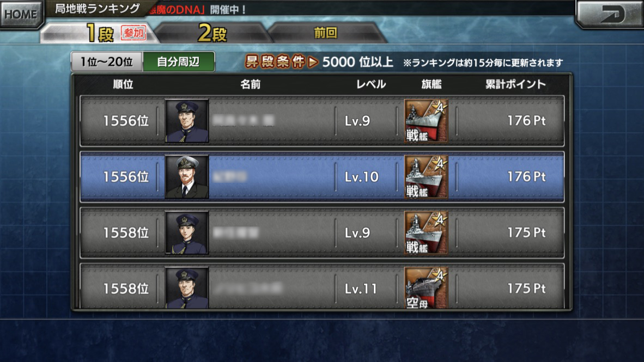Open battleship flagship icon in first row

(426, 121)
